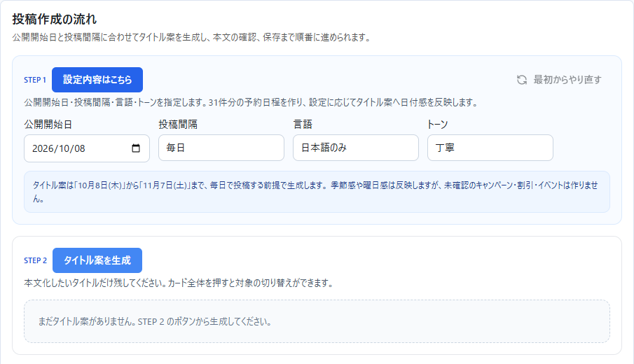This screenshot has width=634, height=364.
Task: Click the 公開開始日 field label
Action: pos(48,125)
